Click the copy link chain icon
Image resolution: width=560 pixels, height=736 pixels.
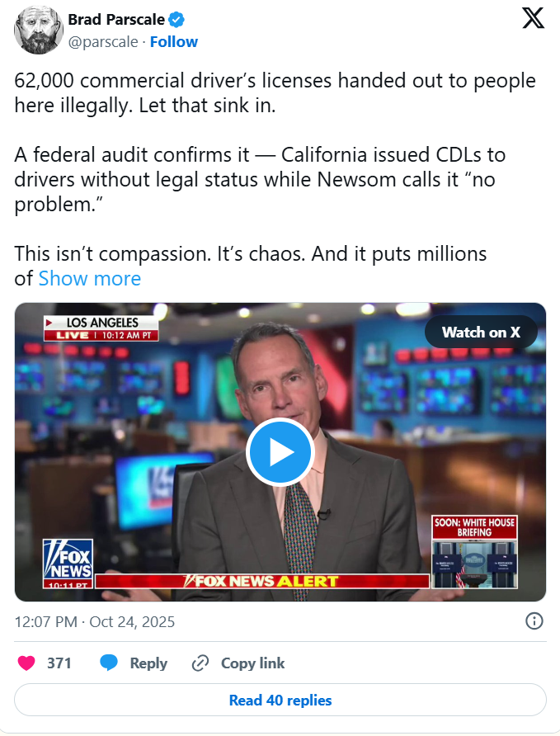[x=200, y=663]
